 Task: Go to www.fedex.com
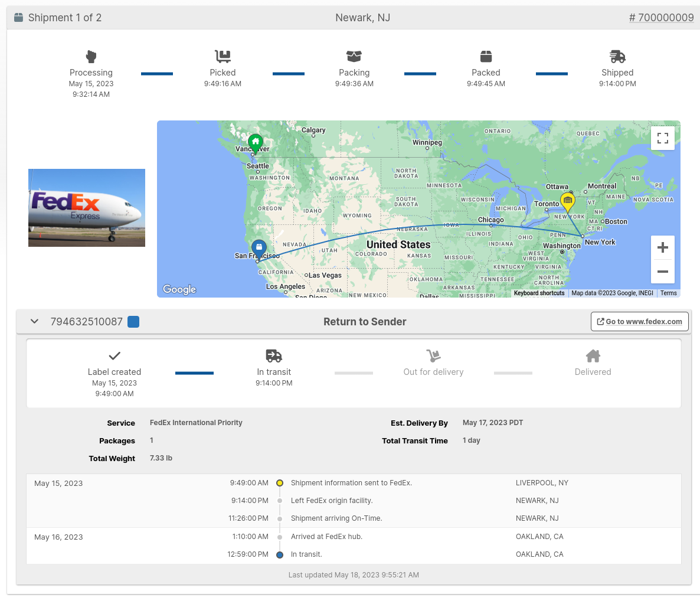639,322
